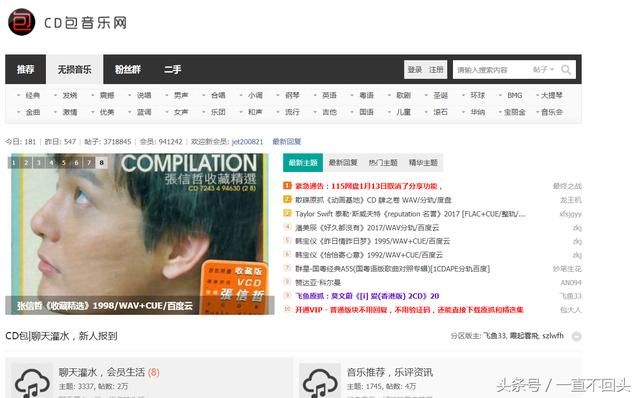
Task: Open the 男声 category link
Action: tap(181, 96)
